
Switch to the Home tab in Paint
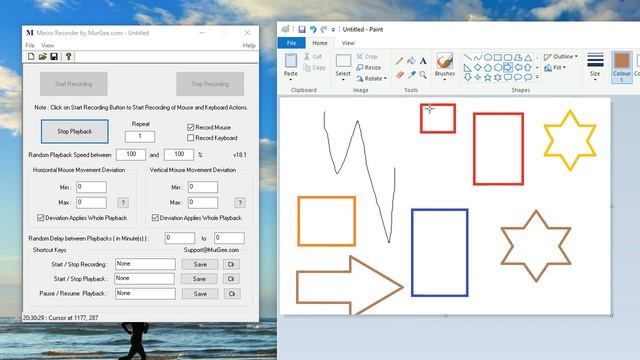pyautogui.click(x=320, y=43)
